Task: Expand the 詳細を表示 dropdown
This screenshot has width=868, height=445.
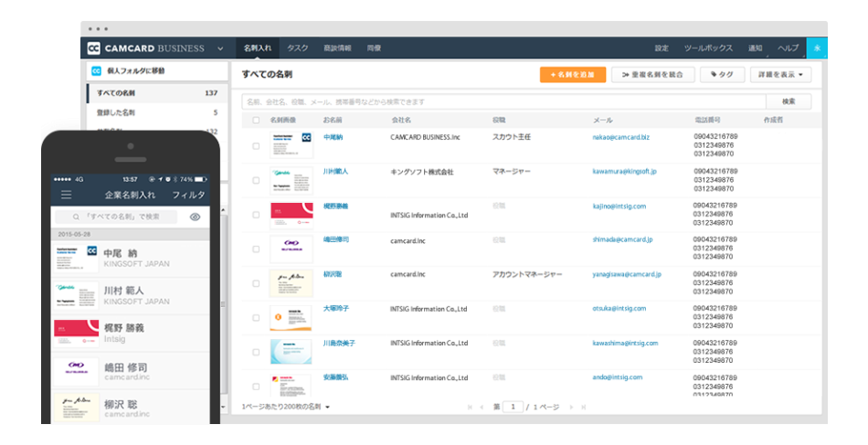Action: point(780,75)
